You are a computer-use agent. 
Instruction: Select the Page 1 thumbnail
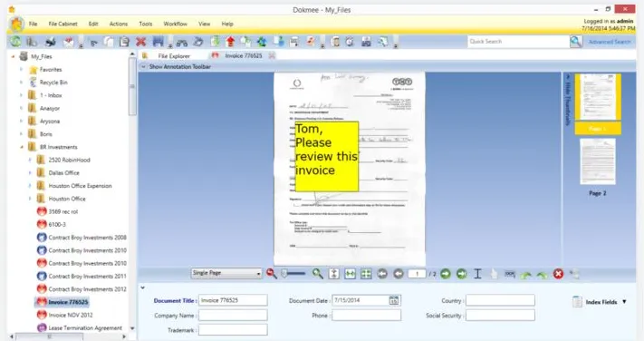[598, 97]
